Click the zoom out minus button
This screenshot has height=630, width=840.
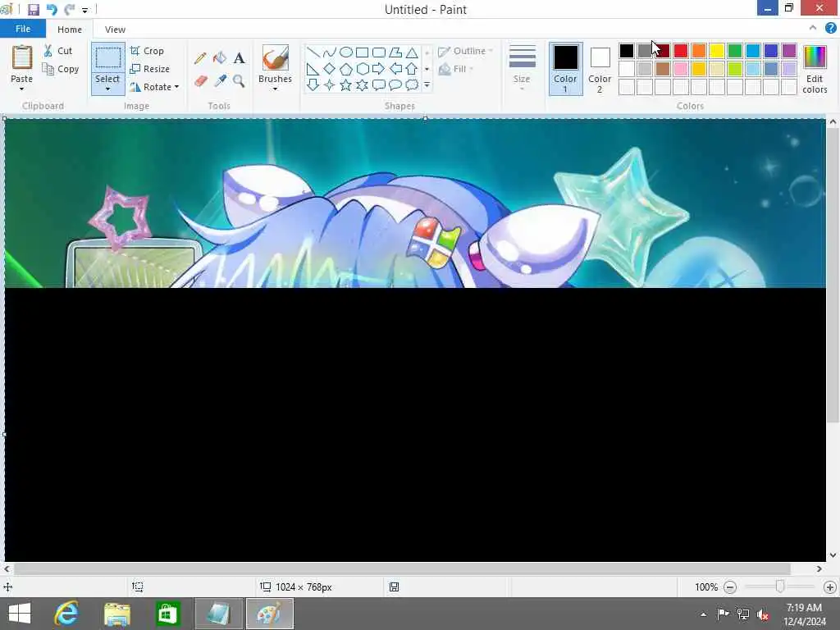pos(730,587)
